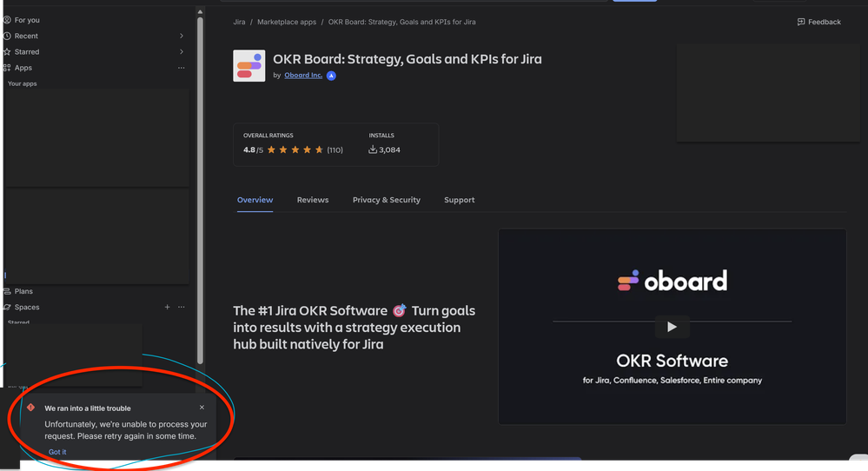The width and height of the screenshot is (868, 471).
Task: Open the Apps more options ellipsis
Action: pos(181,68)
